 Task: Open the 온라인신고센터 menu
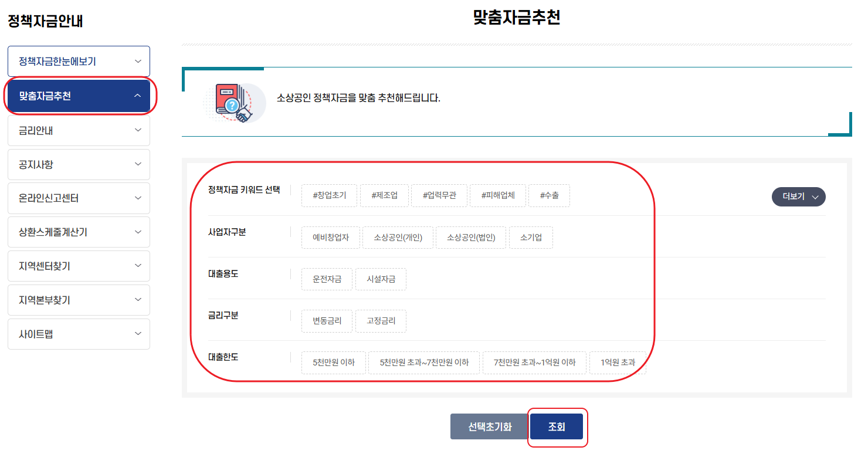click(x=79, y=198)
